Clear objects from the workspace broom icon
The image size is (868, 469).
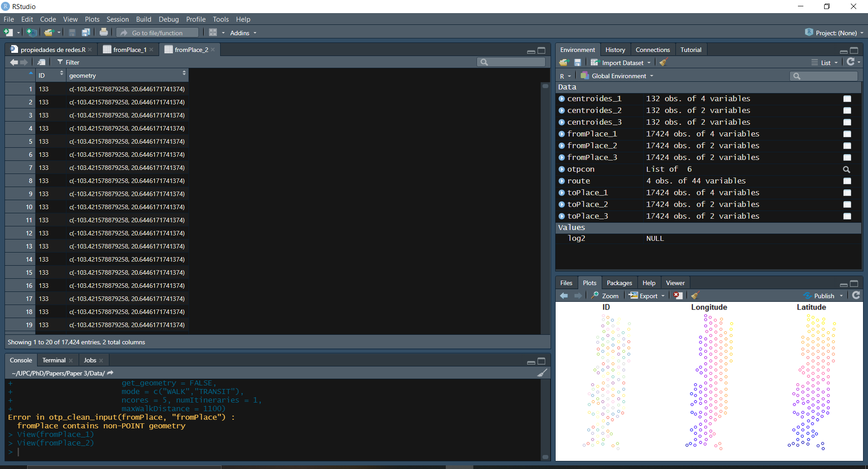tap(663, 62)
